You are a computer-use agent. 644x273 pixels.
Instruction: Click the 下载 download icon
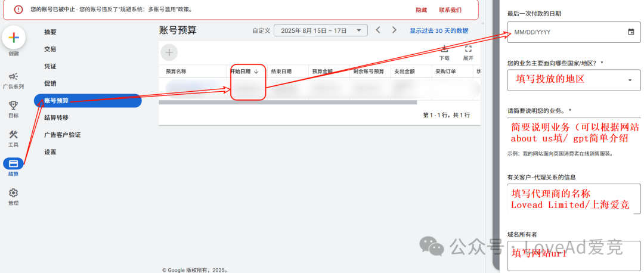[x=444, y=50]
